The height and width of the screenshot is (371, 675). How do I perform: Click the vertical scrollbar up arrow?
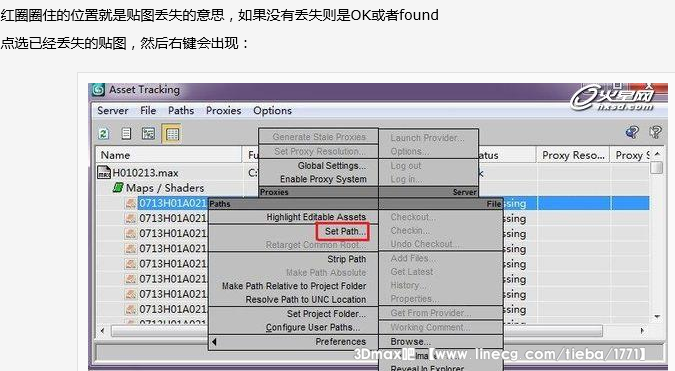pyautogui.click(x=657, y=154)
